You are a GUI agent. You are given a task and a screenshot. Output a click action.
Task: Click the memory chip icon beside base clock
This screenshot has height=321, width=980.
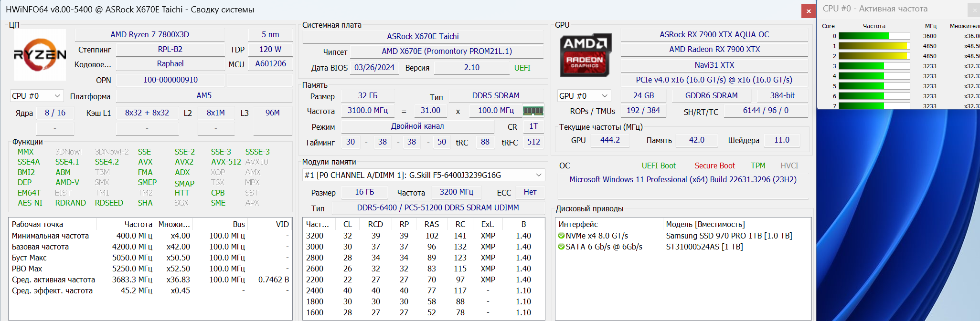click(533, 111)
